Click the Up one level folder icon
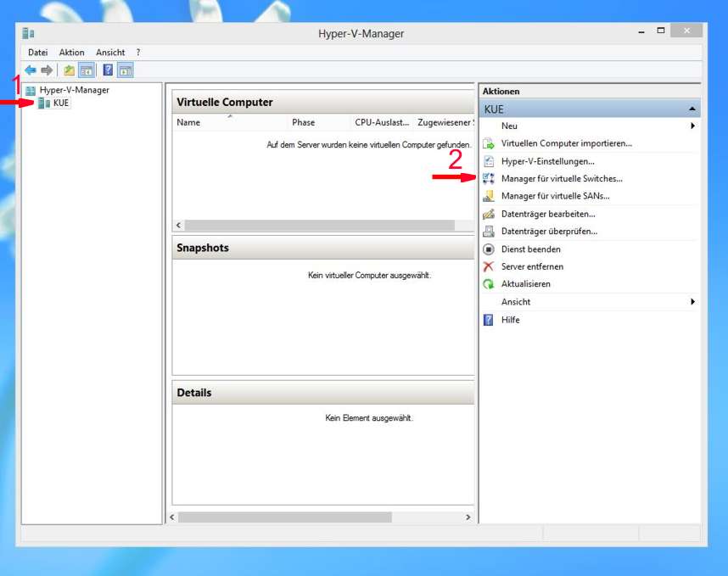 tap(70, 70)
